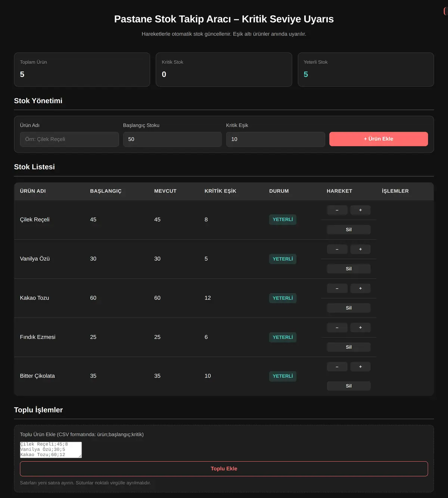Click the bulk CSV textarea
The width and height of the screenshot is (448, 498).
click(51, 450)
